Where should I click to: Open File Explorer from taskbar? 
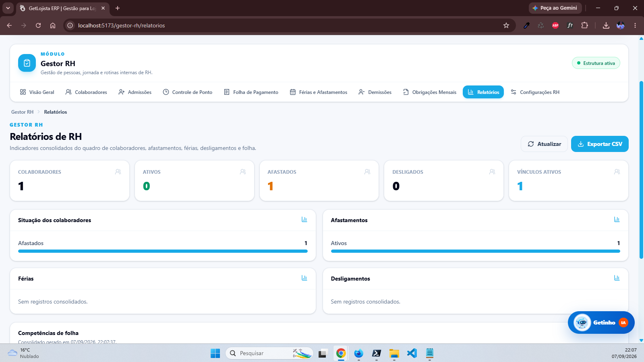coord(394,353)
